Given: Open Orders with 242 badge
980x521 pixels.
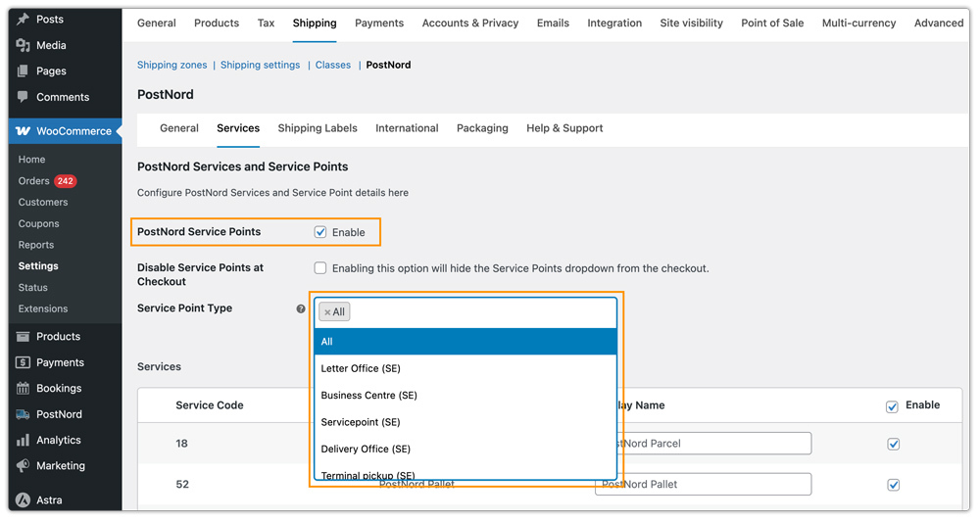Looking at the screenshot, I should [x=47, y=181].
